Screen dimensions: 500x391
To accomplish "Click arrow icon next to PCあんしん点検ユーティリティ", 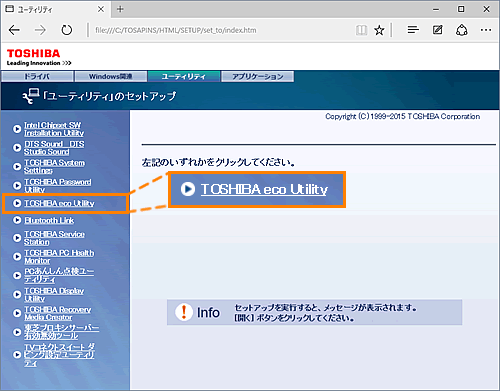I will (x=17, y=275).
